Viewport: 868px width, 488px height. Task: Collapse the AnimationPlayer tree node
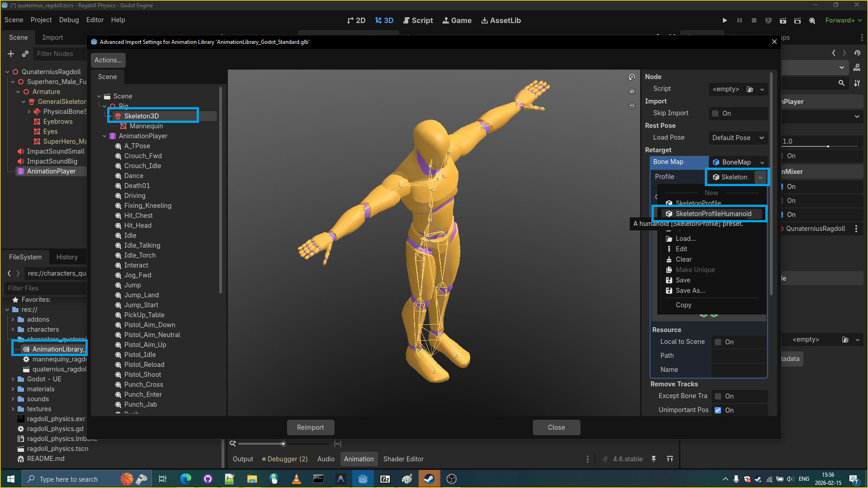(104, 136)
